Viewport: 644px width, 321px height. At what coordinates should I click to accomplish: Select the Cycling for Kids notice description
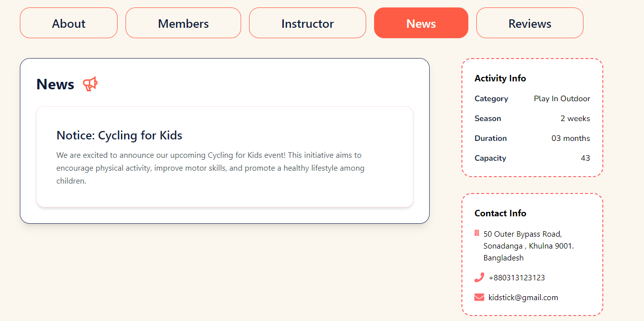pos(210,168)
